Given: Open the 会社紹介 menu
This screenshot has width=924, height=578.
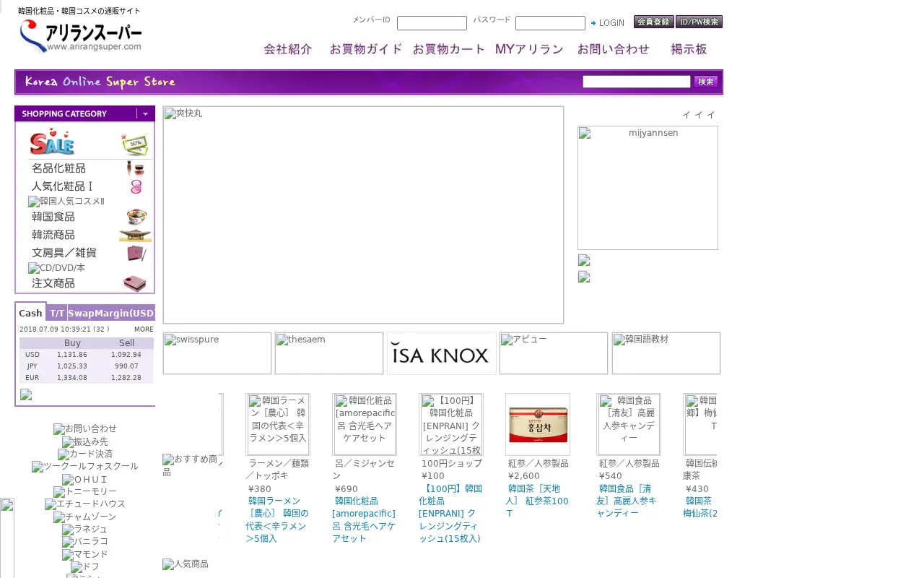Looking at the screenshot, I should [288, 49].
